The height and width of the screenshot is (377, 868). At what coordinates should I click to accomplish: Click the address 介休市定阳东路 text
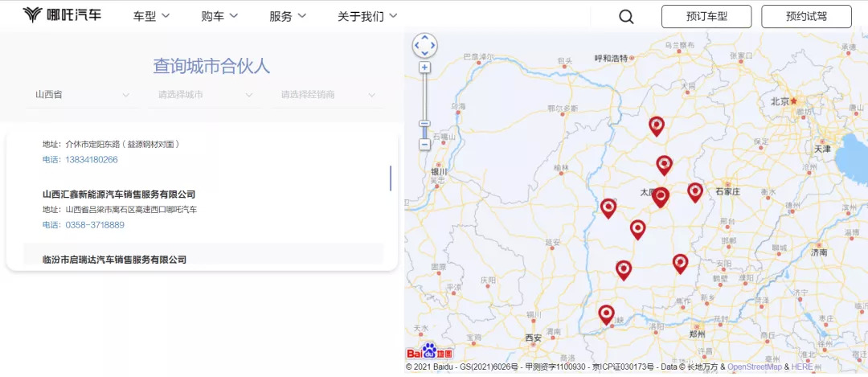point(122,144)
